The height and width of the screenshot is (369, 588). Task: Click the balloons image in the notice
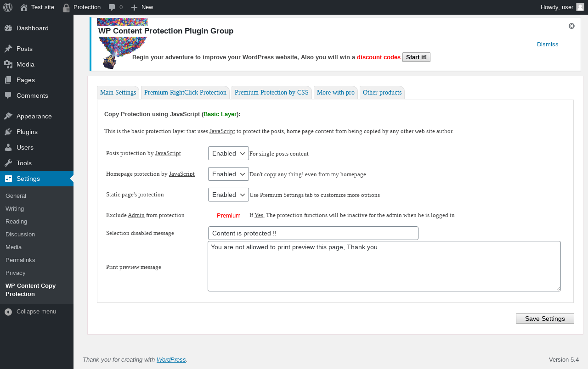click(x=122, y=44)
